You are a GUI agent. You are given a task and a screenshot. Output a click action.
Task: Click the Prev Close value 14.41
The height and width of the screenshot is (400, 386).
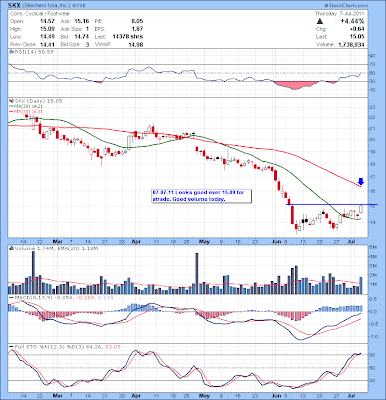tap(47, 44)
